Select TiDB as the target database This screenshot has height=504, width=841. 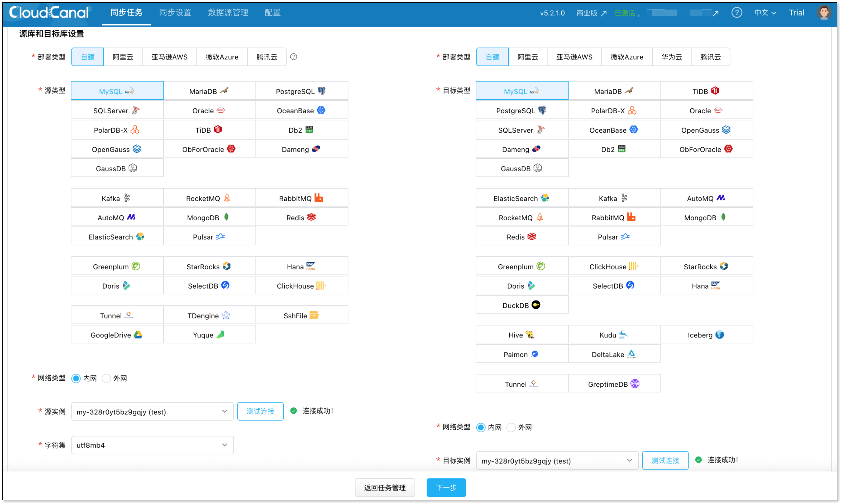click(706, 91)
